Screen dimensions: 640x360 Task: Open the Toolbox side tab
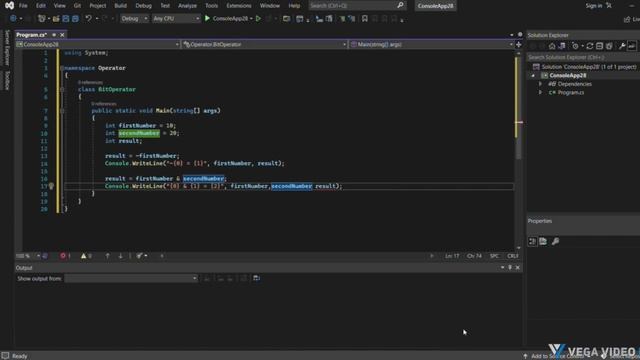tap(6, 80)
